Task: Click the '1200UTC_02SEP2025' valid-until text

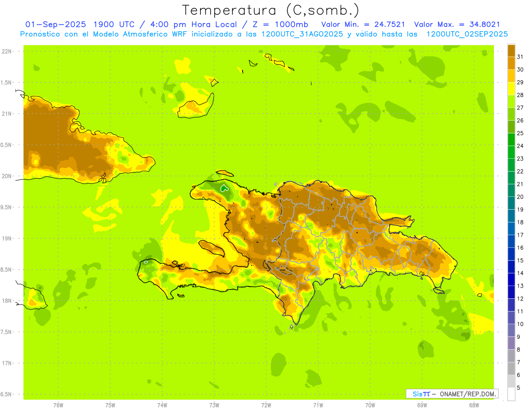Action: 467,34
